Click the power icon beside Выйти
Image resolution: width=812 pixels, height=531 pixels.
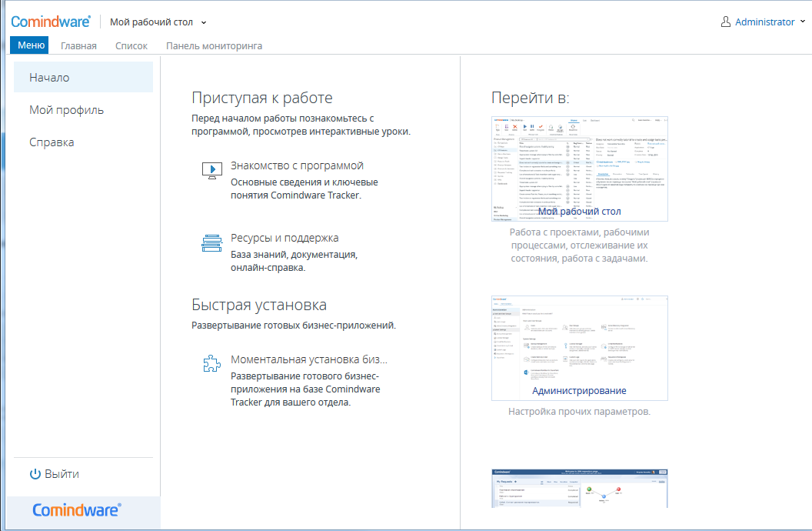click(x=35, y=474)
